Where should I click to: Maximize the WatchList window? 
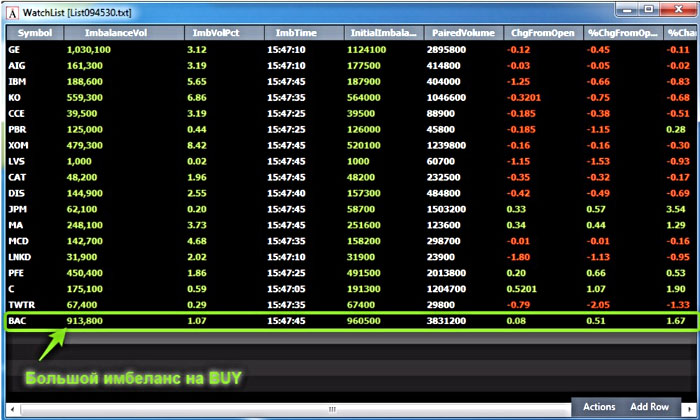649,9
